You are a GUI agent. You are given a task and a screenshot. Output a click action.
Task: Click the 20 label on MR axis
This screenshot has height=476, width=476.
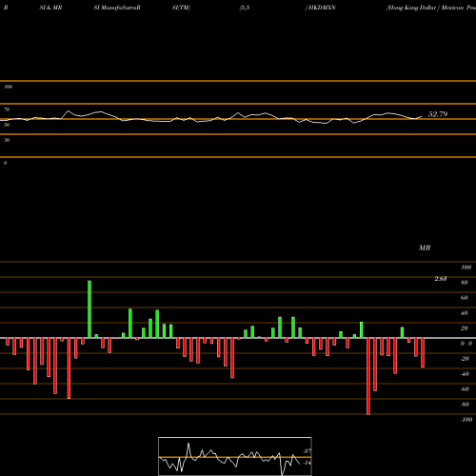click(x=465, y=328)
